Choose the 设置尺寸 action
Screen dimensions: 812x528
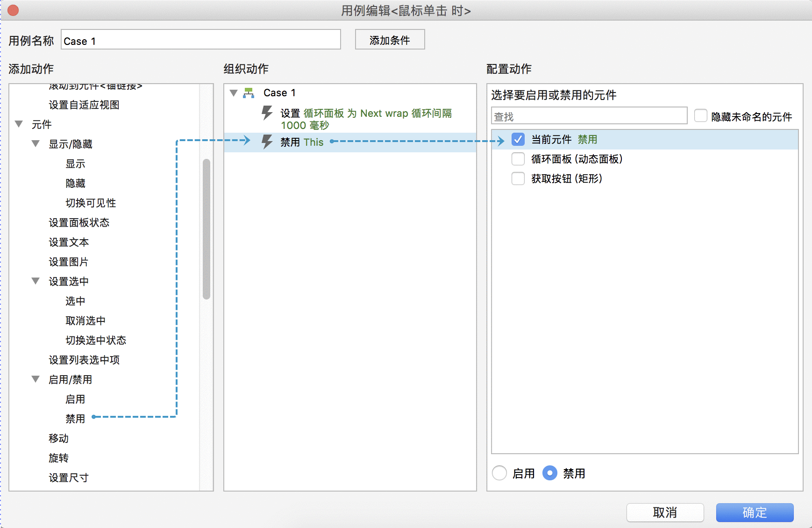click(x=69, y=478)
